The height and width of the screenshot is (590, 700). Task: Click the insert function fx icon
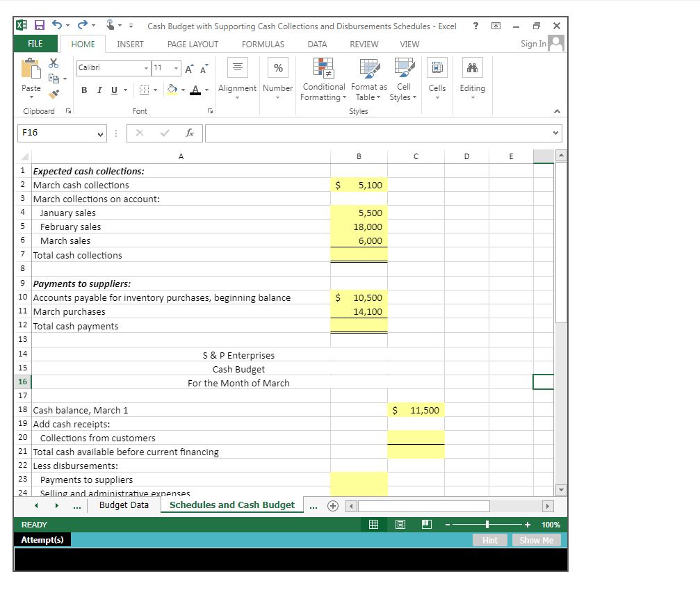190,133
